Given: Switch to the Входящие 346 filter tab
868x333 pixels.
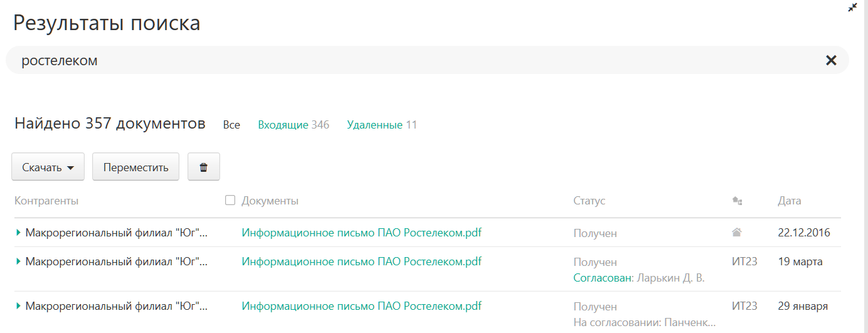Looking at the screenshot, I should point(294,125).
